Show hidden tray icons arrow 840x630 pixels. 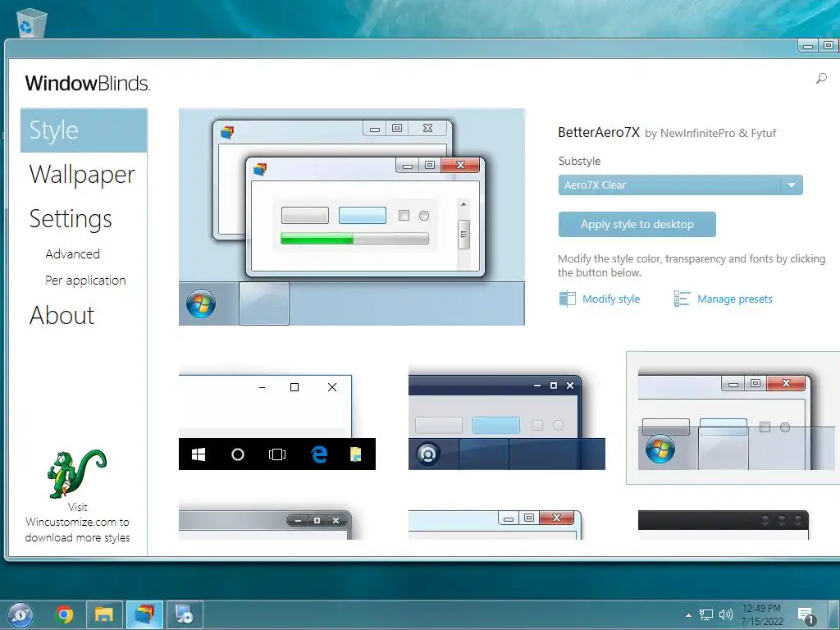pyautogui.click(x=688, y=615)
